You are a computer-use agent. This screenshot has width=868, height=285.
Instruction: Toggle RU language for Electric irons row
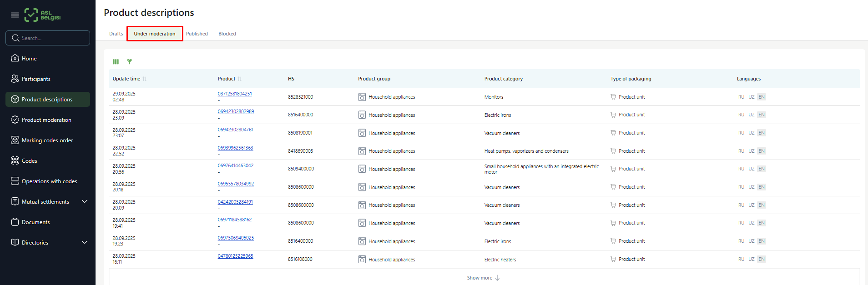[741, 115]
